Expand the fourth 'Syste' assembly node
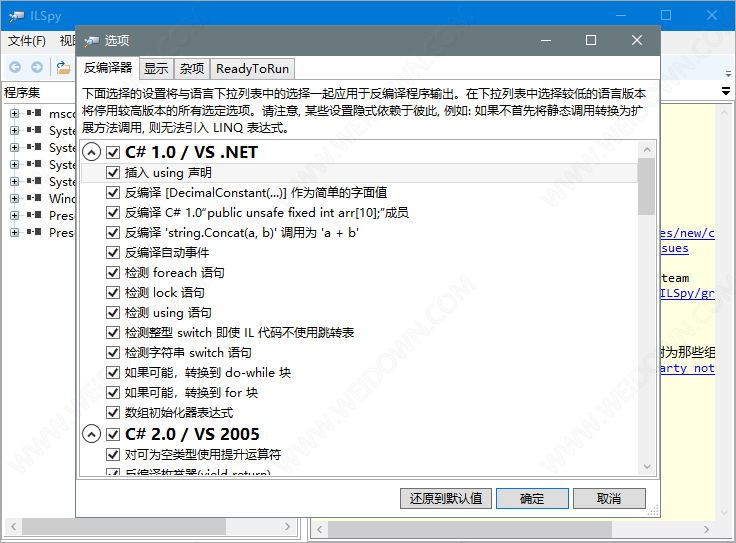Viewport: 736px width, 543px height. click(x=15, y=181)
